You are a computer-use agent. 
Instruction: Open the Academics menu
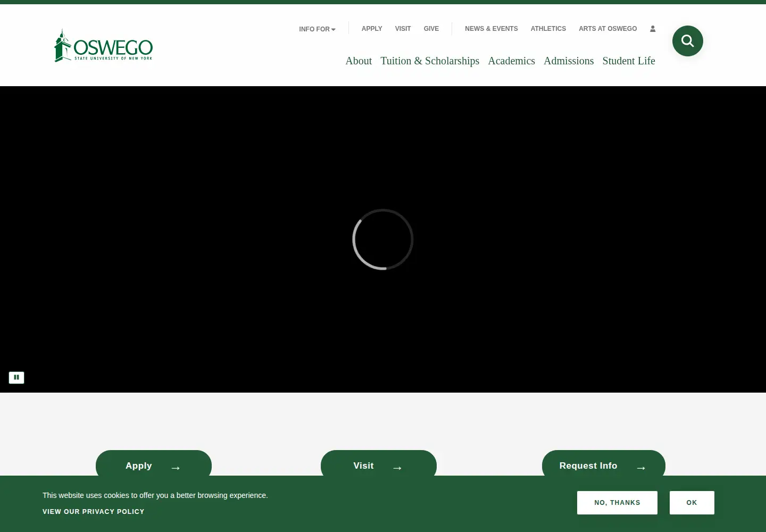[x=511, y=61]
